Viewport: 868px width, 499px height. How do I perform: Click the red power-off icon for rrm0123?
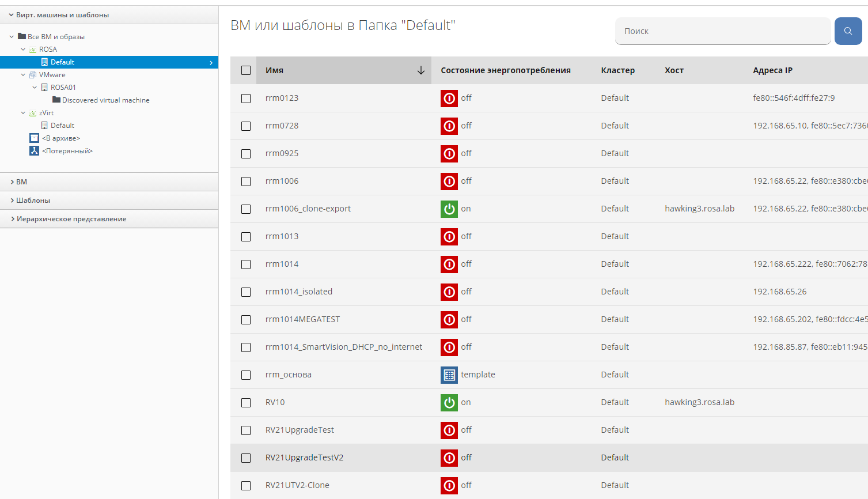(x=449, y=98)
